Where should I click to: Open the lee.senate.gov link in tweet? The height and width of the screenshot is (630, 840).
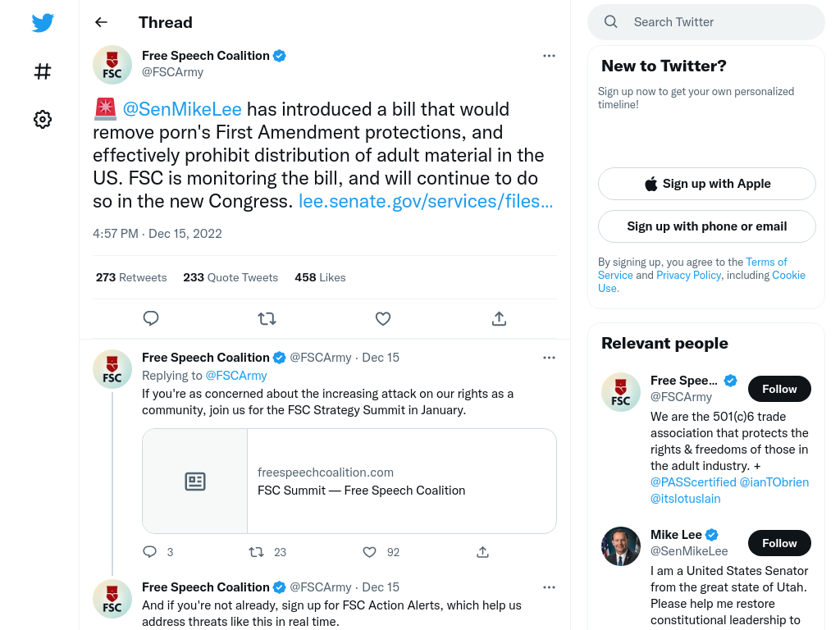click(x=426, y=201)
